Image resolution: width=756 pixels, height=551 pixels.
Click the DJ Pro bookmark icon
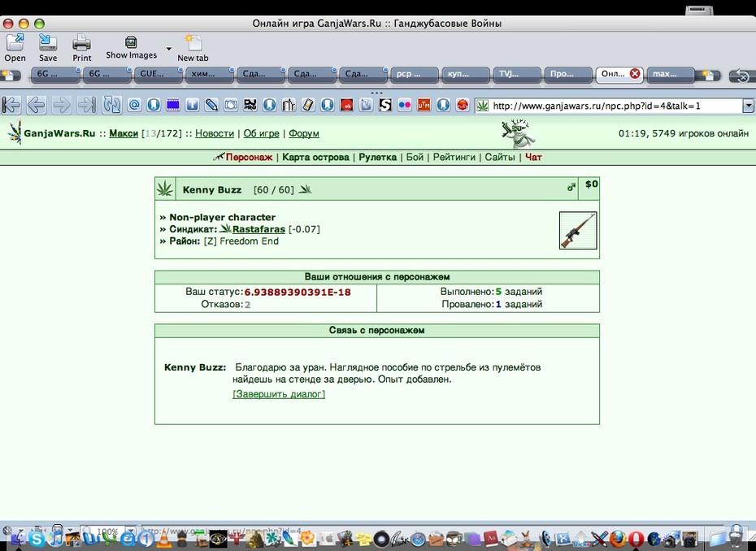tap(250, 105)
